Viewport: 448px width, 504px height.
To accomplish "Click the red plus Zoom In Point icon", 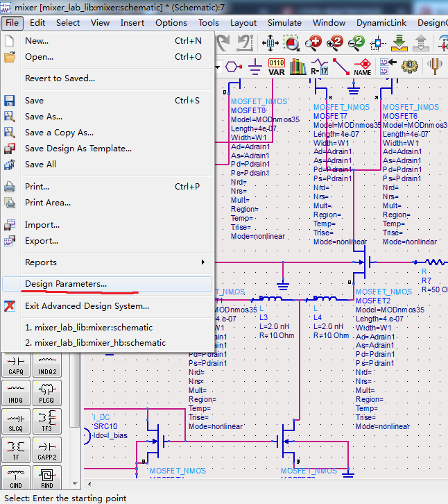I will click(x=313, y=43).
